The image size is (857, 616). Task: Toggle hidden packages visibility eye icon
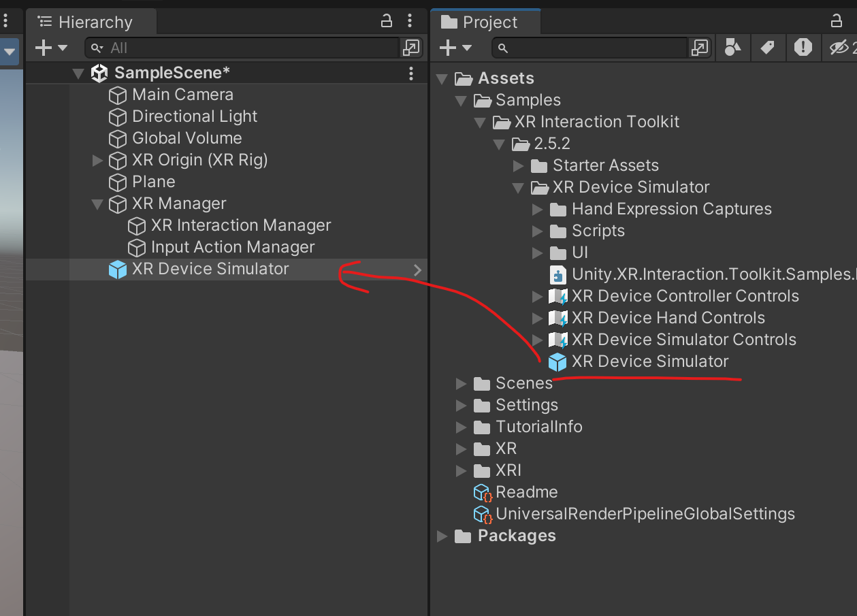tap(839, 48)
